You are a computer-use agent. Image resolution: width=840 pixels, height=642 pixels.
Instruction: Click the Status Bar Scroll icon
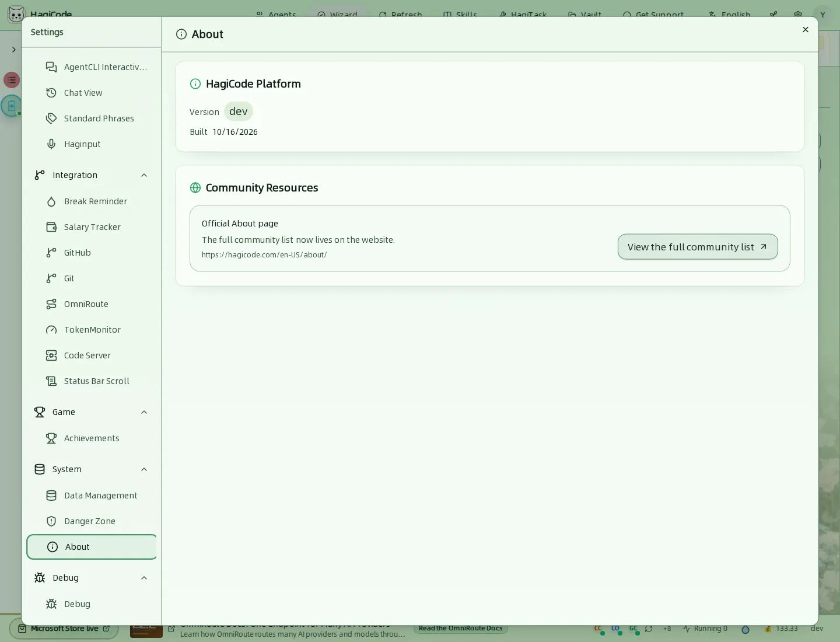(51, 381)
